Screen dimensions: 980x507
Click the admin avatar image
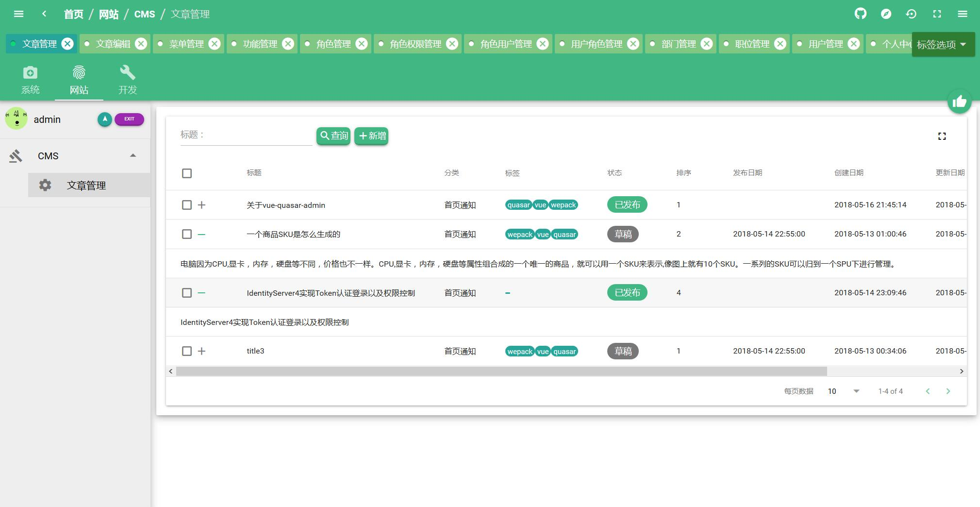pos(16,118)
